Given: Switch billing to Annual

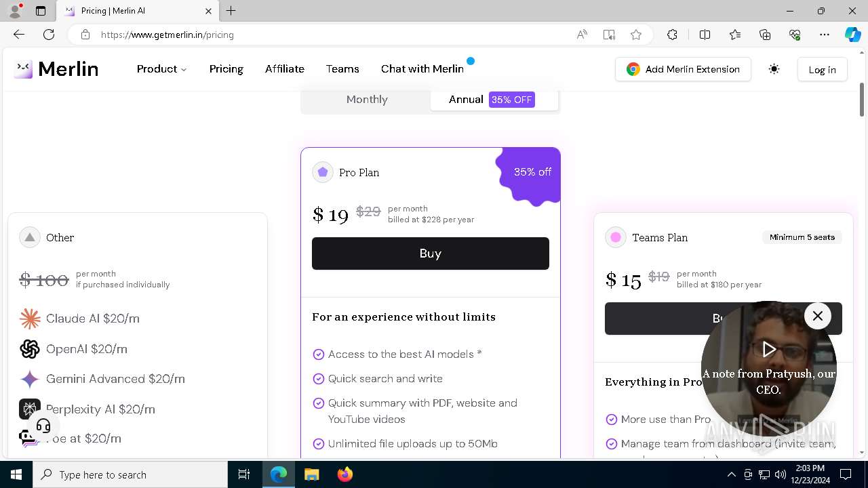Looking at the screenshot, I should coord(494,100).
